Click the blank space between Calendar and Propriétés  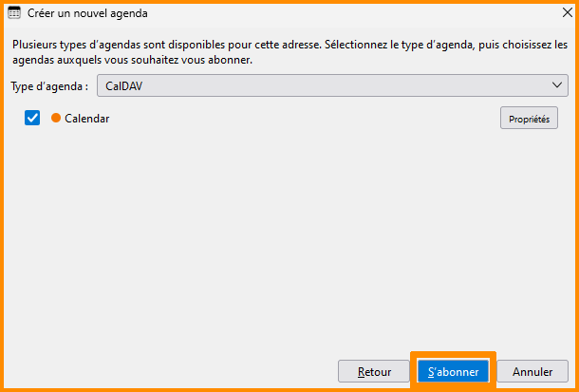[304, 119]
